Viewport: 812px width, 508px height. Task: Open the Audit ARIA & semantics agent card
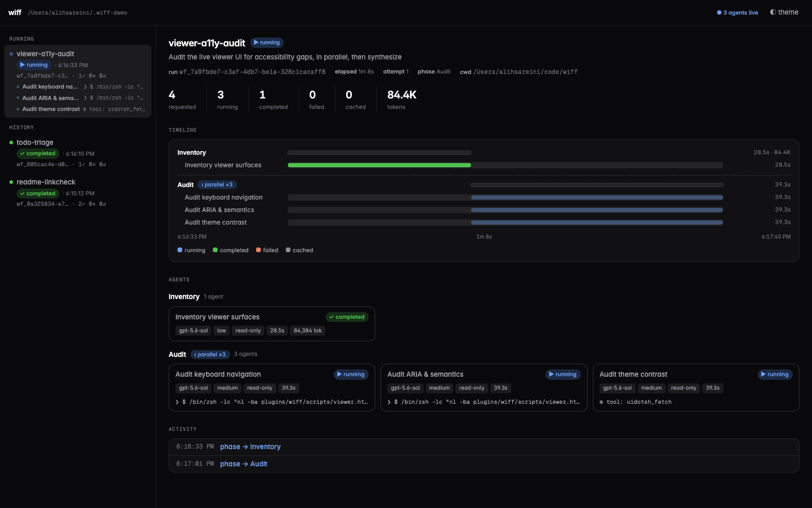tap(484, 388)
